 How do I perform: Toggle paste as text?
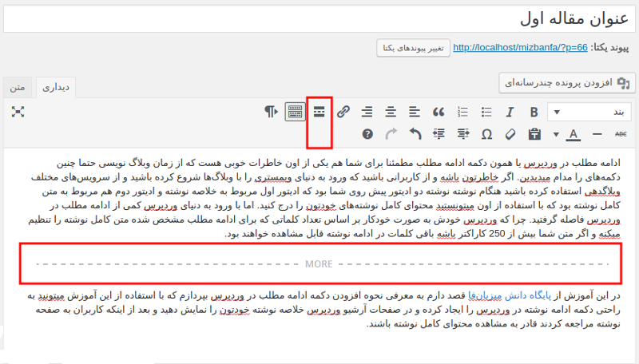click(x=534, y=134)
